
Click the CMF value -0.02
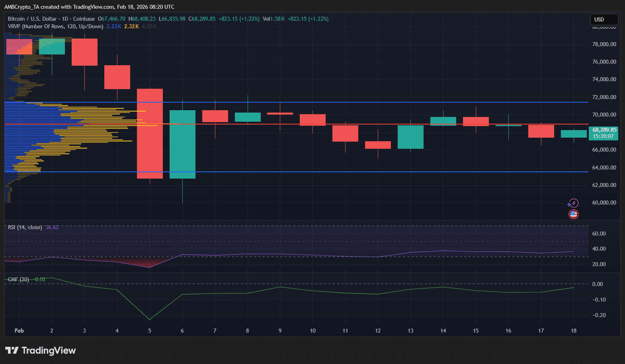point(39,279)
